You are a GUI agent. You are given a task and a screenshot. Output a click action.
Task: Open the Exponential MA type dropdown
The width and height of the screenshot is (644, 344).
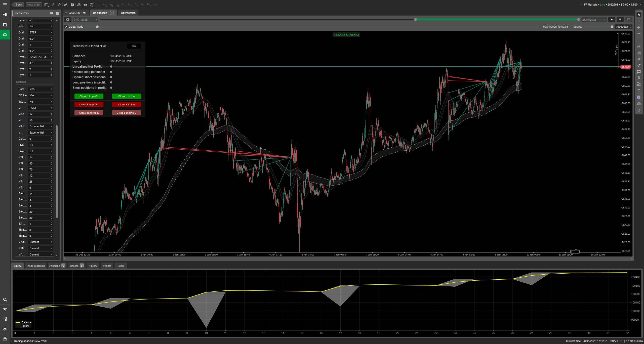click(40, 126)
